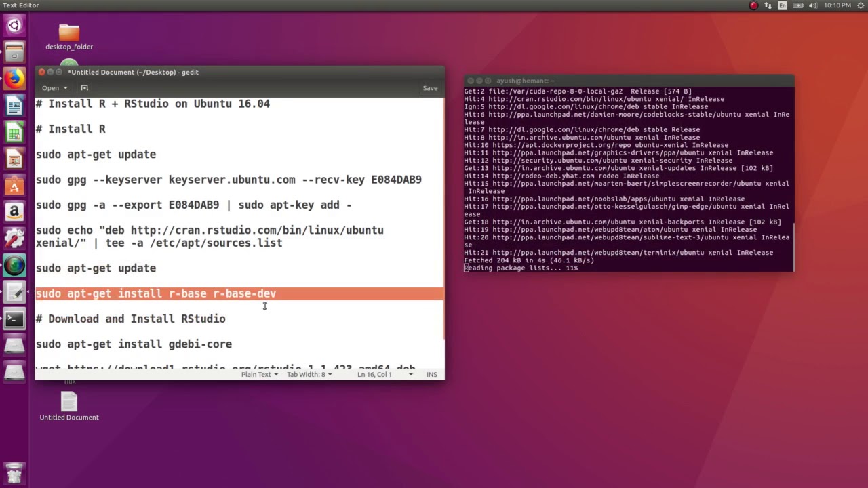Image resolution: width=868 pixels, height=488 pixels.
Task: Open the battery status indicator
Action: tap(797, 5)
